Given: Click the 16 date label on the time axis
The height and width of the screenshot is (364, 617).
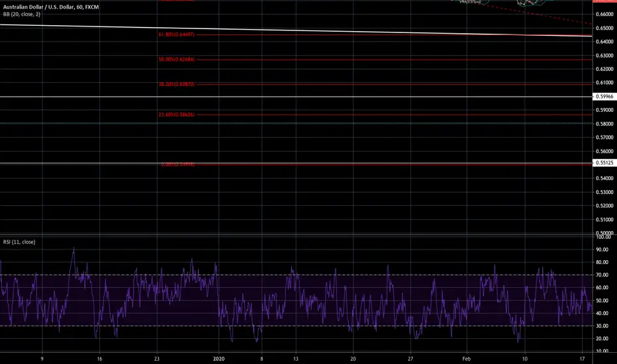Looking at the screenshot, I should pos(99,359).
